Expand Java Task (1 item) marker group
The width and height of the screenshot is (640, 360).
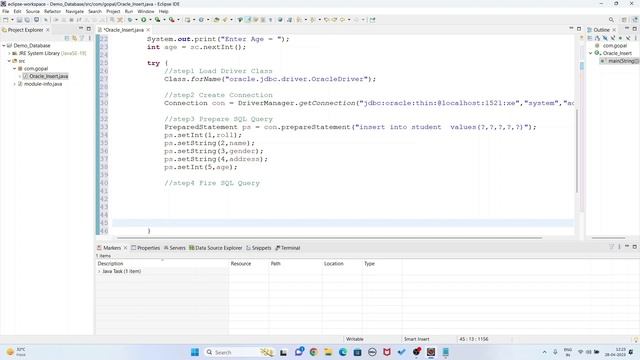click(99, 271)
